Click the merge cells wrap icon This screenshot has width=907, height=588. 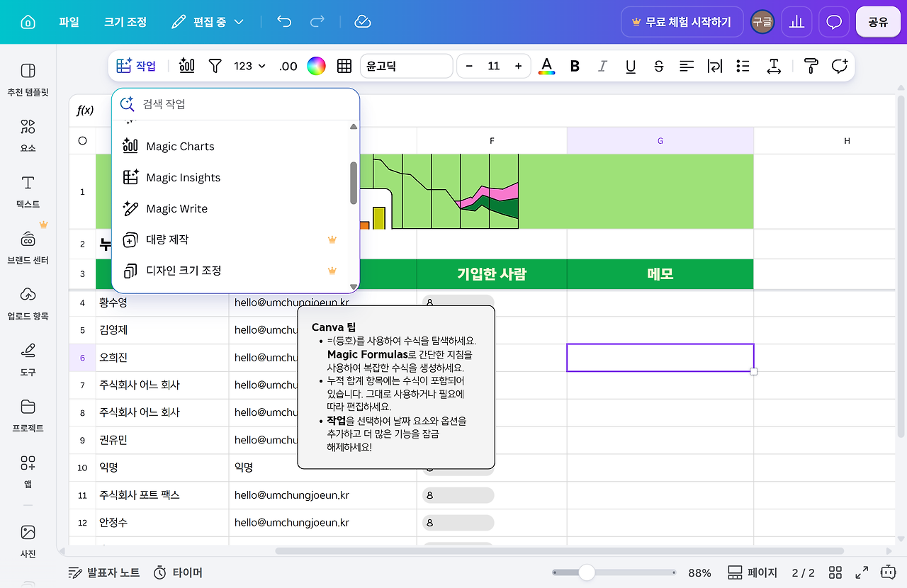point(714,66)
